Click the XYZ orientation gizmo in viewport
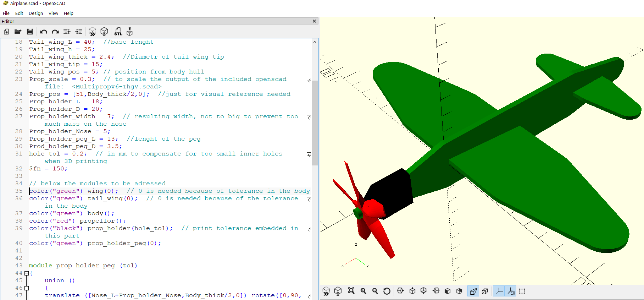The width and height of the screenshot is (644, 300). (x=356, y=256)
